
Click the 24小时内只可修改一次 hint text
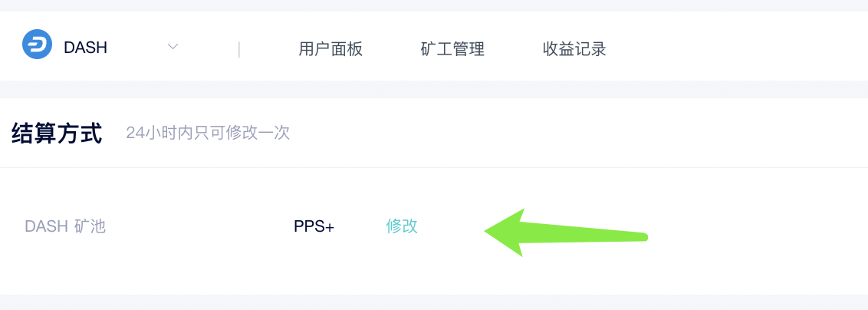[x=208, y=134]
